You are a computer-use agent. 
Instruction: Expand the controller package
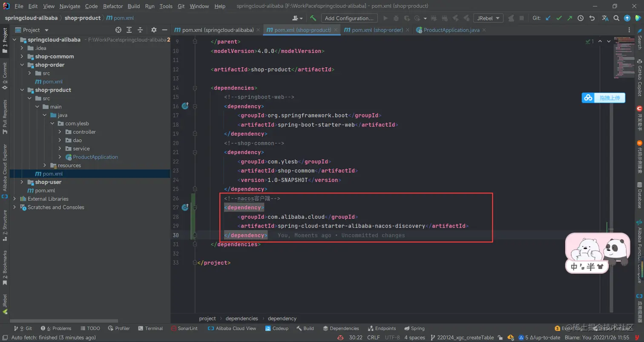[x=60, y=132]
